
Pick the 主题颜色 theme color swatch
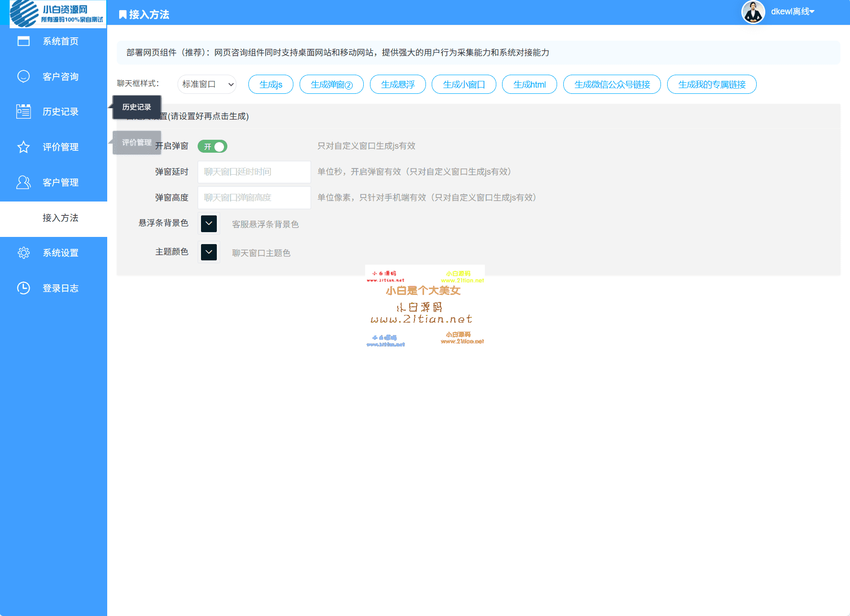(x=208, y=252)
